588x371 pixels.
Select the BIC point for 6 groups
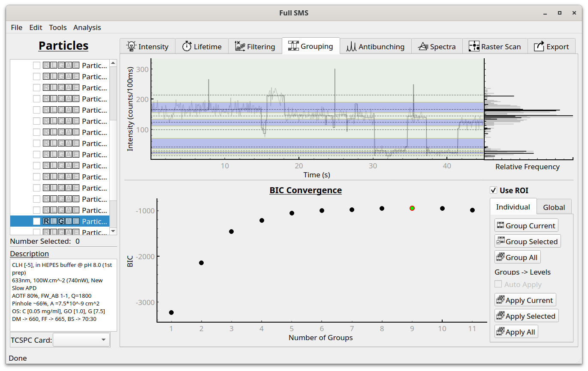pyautogui.click(x=322, y=210)
